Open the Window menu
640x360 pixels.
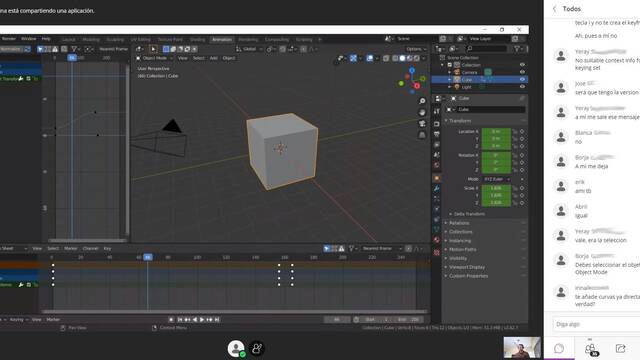[29, 39]
